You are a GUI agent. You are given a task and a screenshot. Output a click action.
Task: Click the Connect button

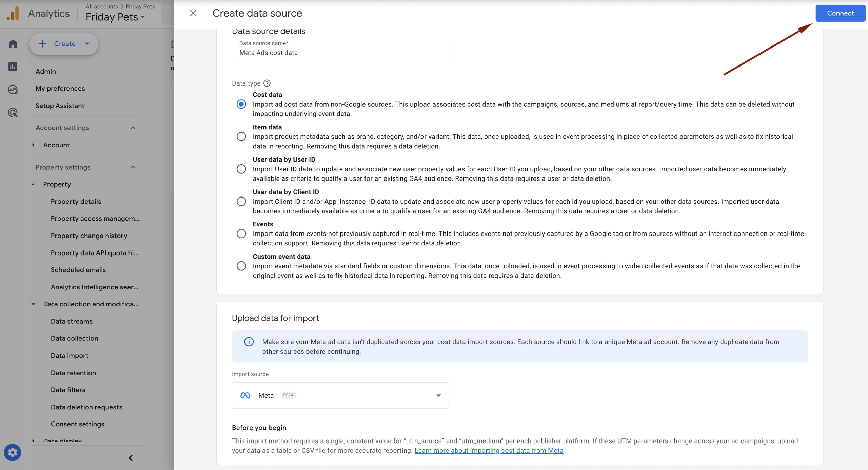pos(840,13)
